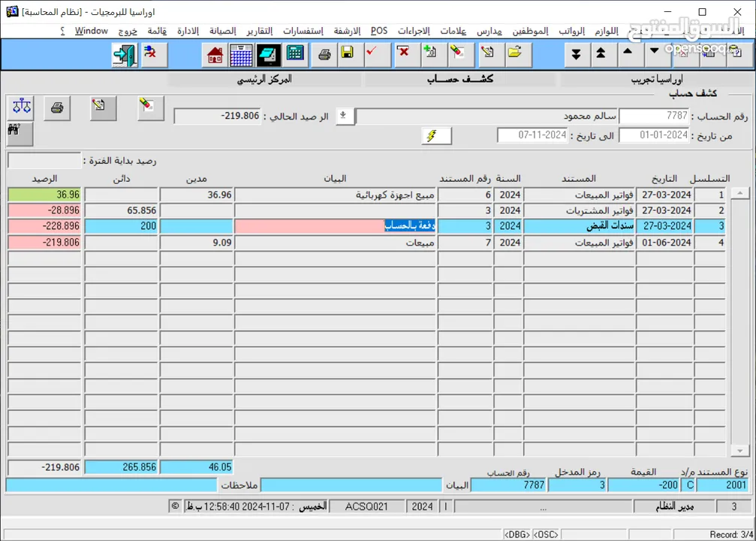
Task: Select description cell مبيع اجهزة كهربائية
Action: coord(335,195)
